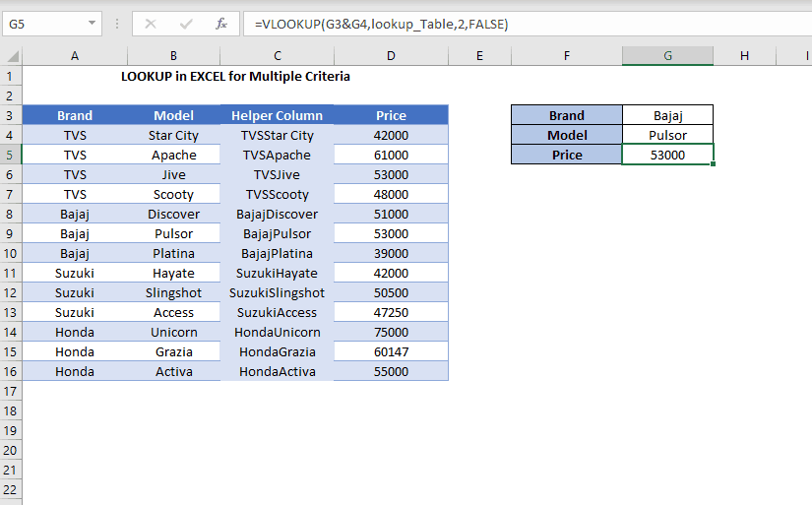
Task: Click the Pulsor cell beside Model label
Action: click(668, 135)
